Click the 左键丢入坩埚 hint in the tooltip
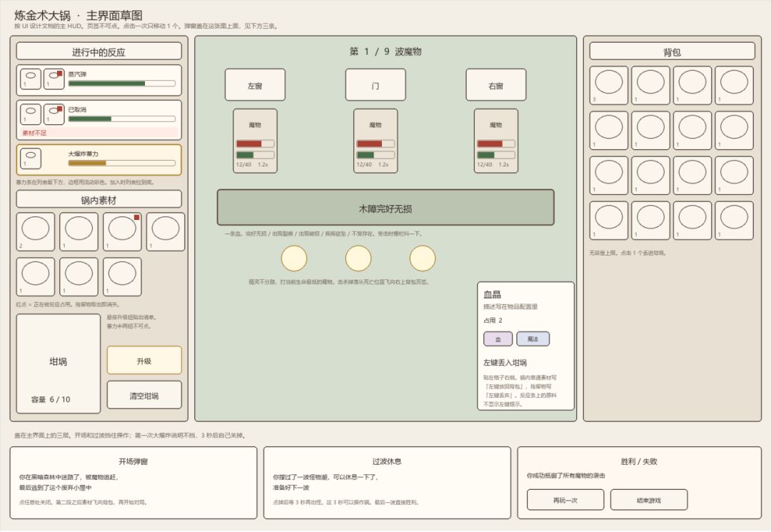Screen dimensions: 771x532 [x=505, y=363]
